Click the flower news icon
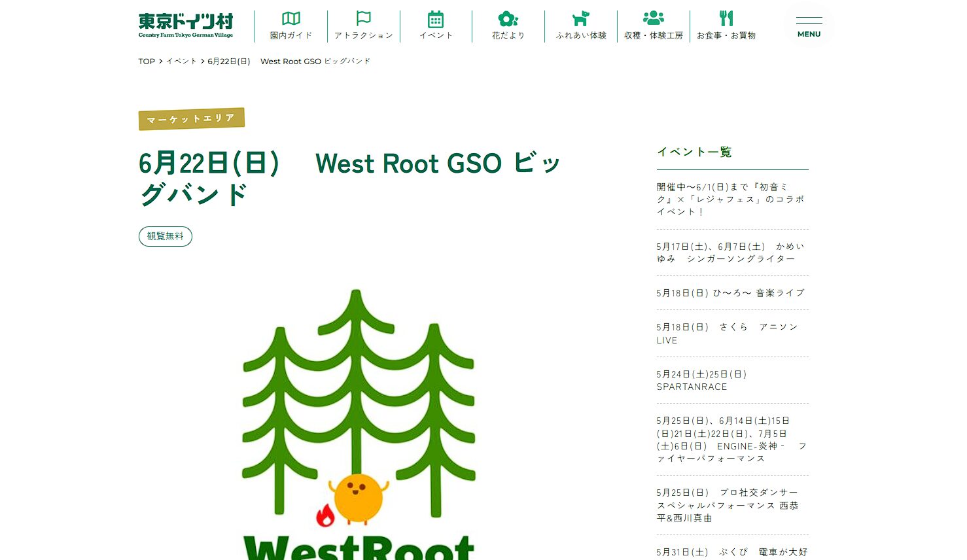Image resolution: width=967 pixels, height=560 pixels. pyautogui.click(x=508, y=20)
